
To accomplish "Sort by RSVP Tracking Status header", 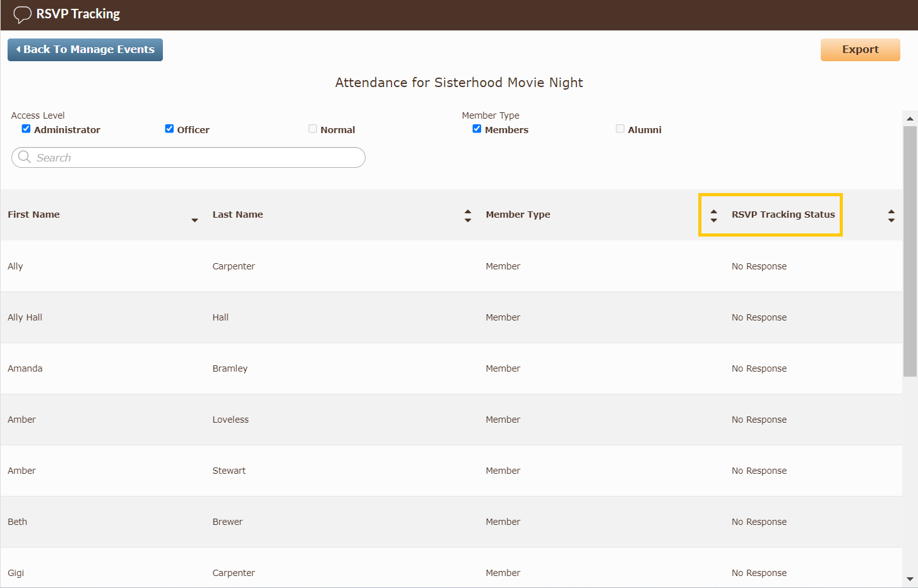I will pos(783,215).
